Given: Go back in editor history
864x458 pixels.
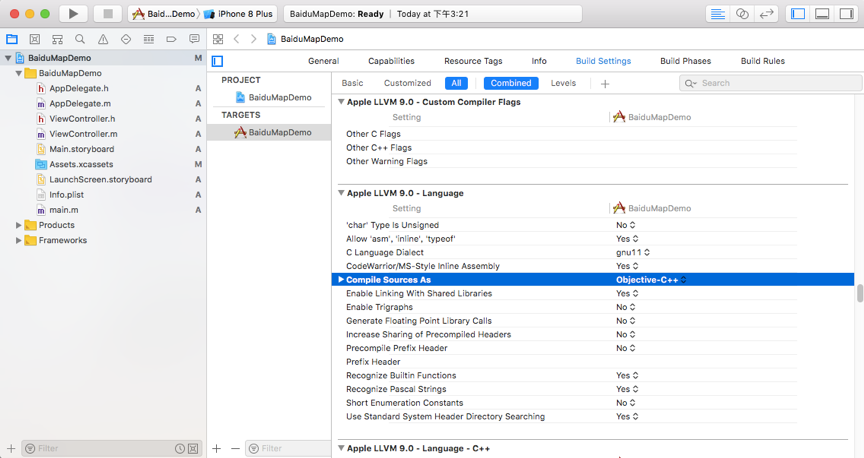Looking at the screenshot, I should point(236,39).
